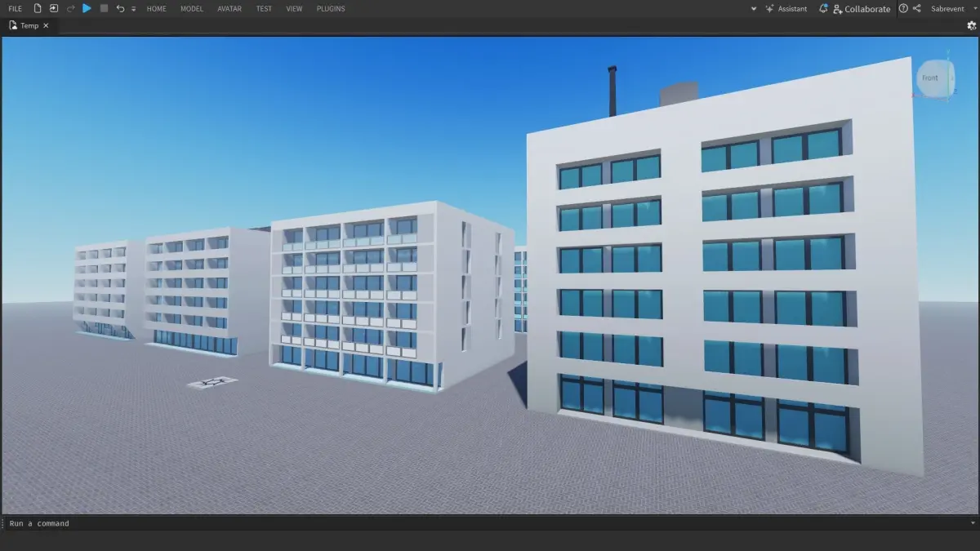Expand the quick access toolbar dropdown
This screenshot has height=551, width=980.
point(134,9)
